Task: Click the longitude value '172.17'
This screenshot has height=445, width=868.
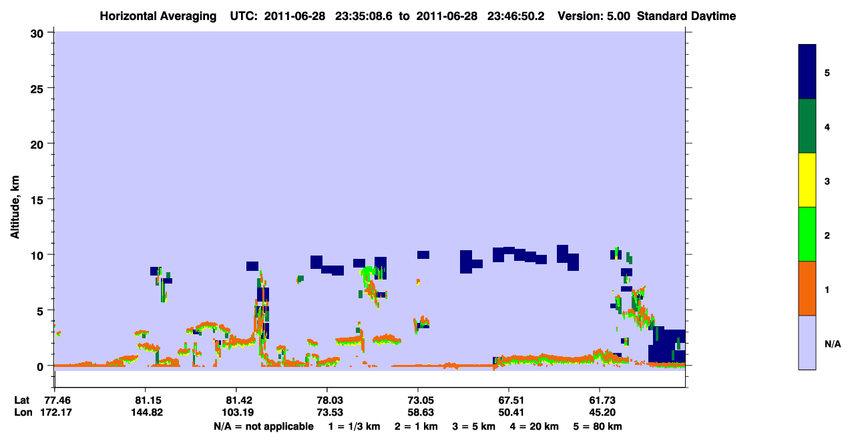Action: [55, 412]
